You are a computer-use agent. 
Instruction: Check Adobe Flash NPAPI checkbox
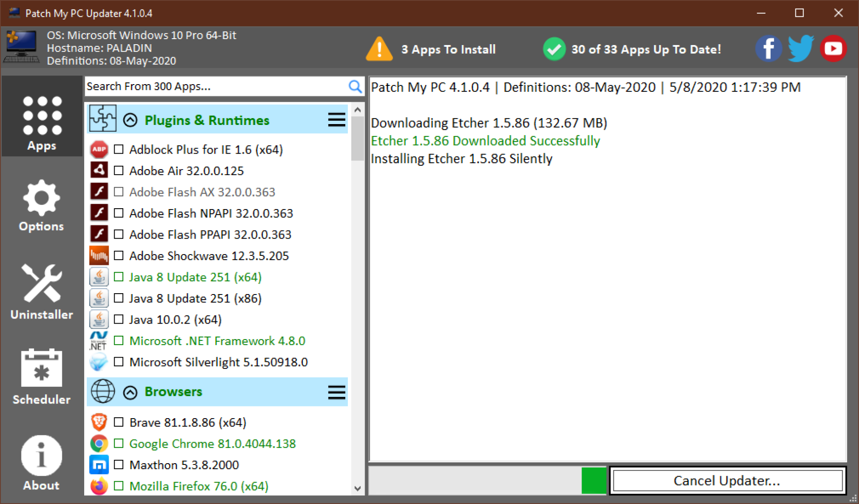119,213
